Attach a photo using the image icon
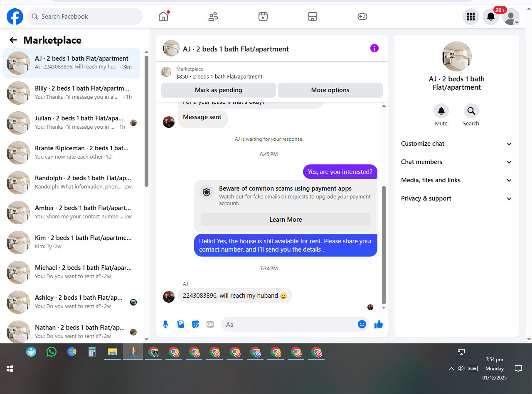 click(x=180, y=324)
